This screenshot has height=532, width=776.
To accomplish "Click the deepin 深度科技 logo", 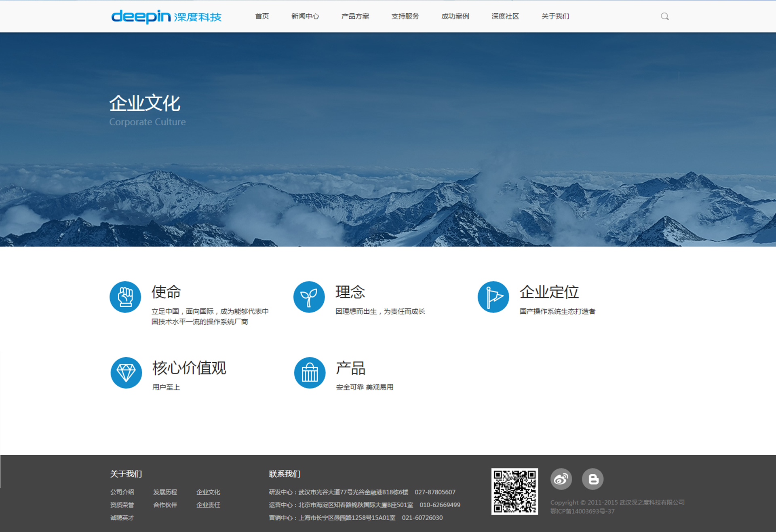I will coord(166,17).
